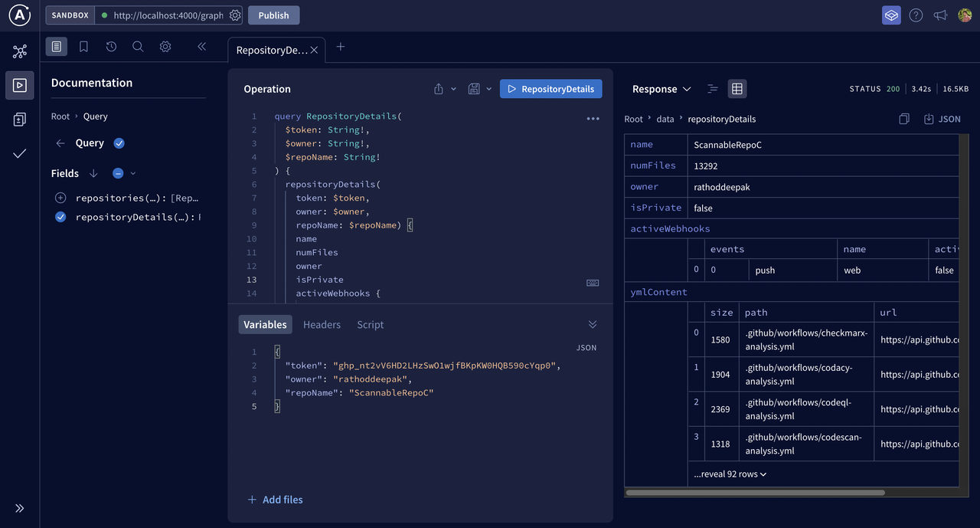Open the endpoint connection settings gear
Viewport: 980px width, 528px height.
tap(235, 15)
